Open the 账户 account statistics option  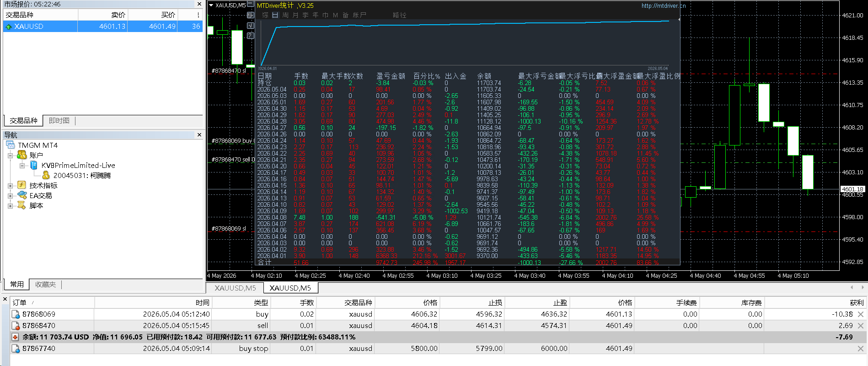tap(359, 15)
